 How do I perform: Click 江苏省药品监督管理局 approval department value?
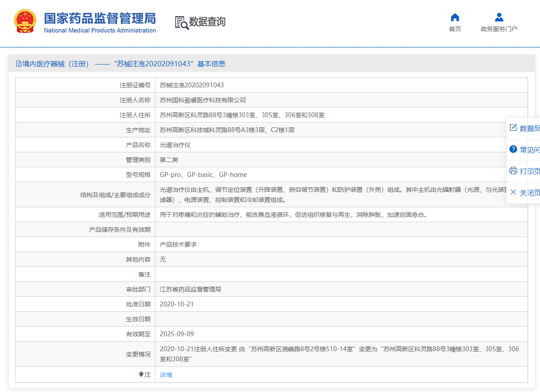click(x=191, y=289)
